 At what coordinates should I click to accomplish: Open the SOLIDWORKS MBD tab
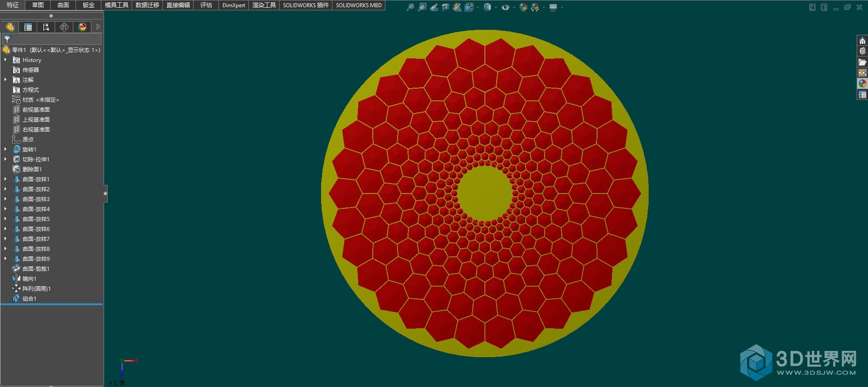click(x=359, y=5)
